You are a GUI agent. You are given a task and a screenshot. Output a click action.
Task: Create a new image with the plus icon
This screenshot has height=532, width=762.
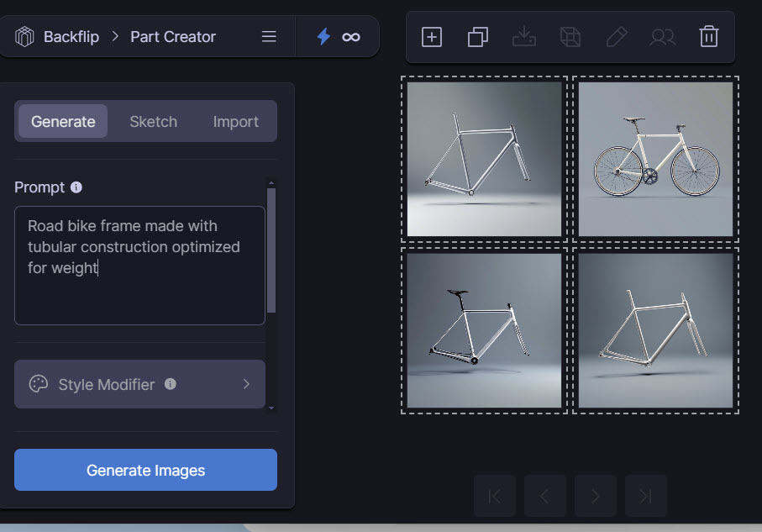point(431,36)
